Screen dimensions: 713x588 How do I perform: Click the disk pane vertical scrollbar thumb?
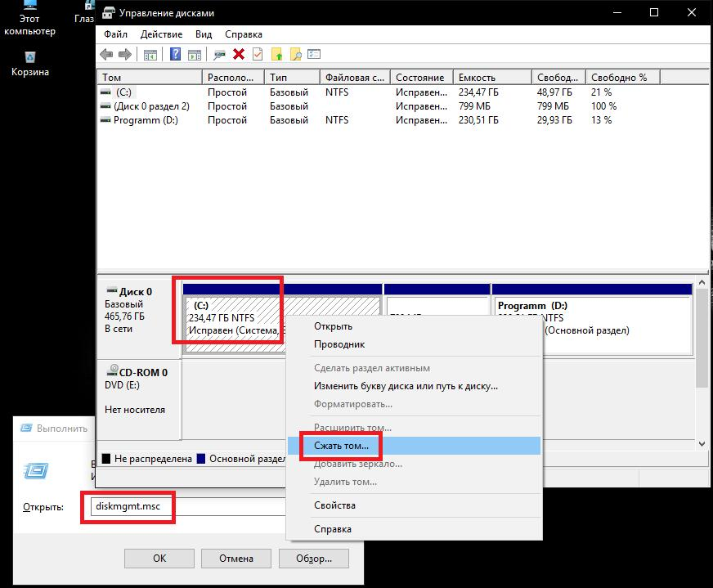[x=702, y=339]
